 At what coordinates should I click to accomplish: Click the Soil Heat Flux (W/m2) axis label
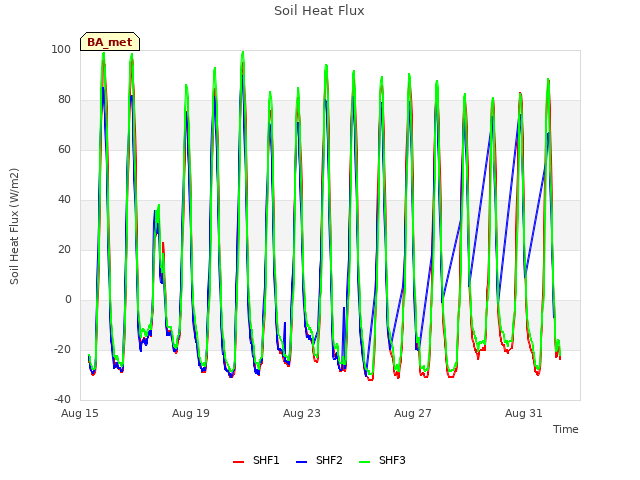pos(14,226)
